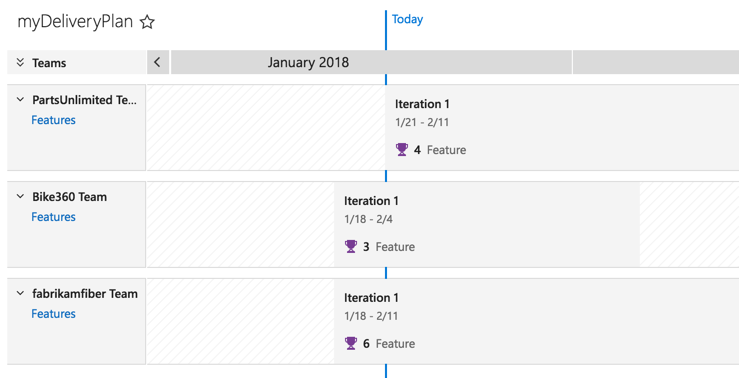Open Features link under fabrikamfiber Team
The width and height of the screenshot is (739, 378).
coord(53,314)
